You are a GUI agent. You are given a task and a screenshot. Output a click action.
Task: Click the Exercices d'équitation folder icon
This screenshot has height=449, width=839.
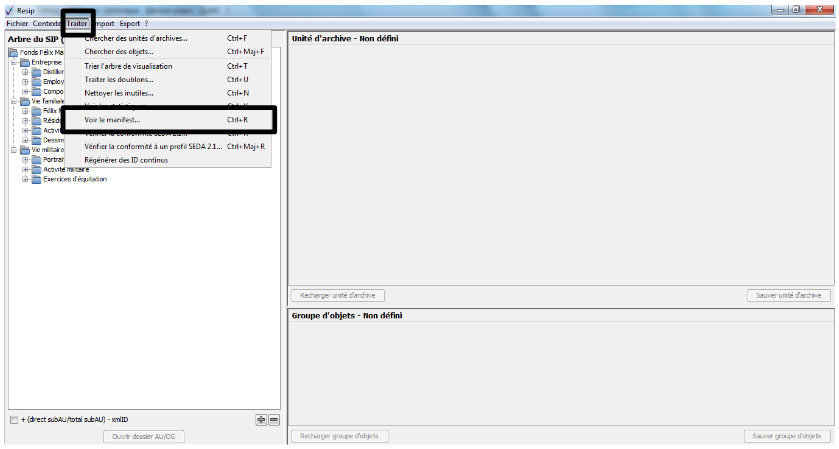click(37, 179)
